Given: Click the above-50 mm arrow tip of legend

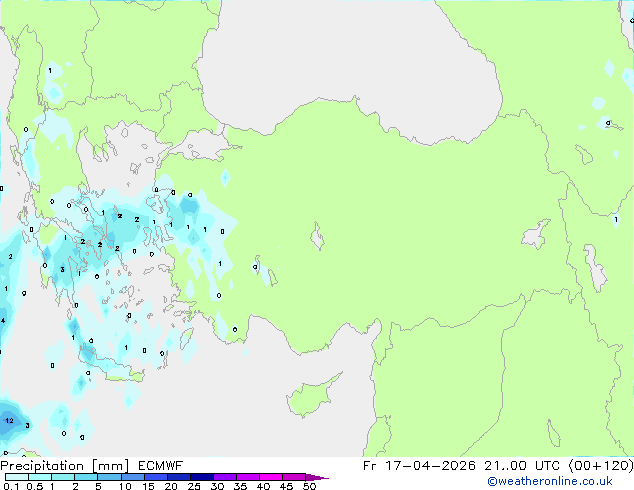Looking at the screenshot, I should click(317, 477).
